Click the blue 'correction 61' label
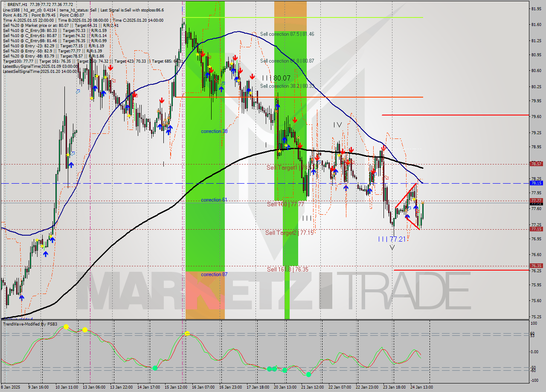 (214, 200)
